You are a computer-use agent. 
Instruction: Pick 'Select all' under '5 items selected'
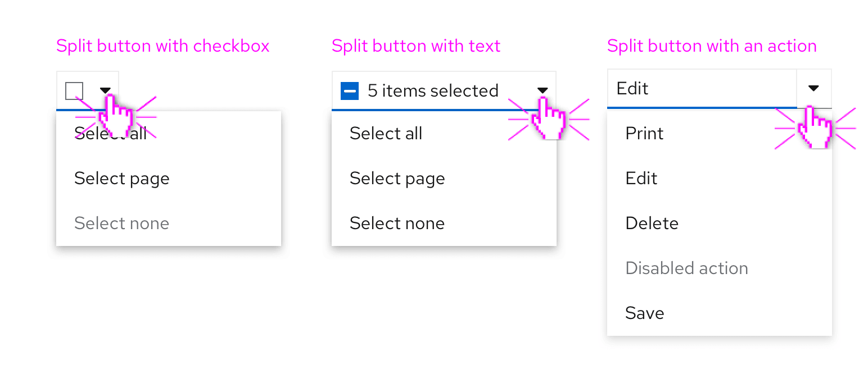(386, 134)
